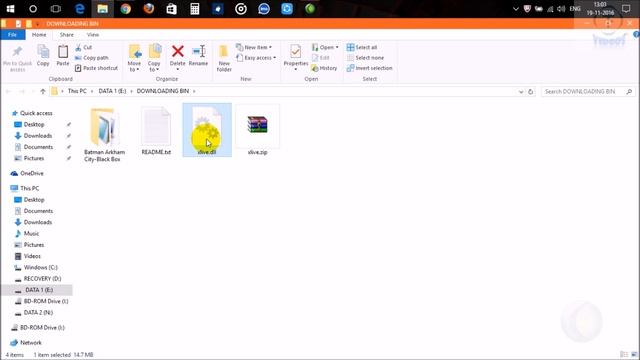
Task: Click Select none in ribbon
Action: pyautogui.click(x=365, y=58)
